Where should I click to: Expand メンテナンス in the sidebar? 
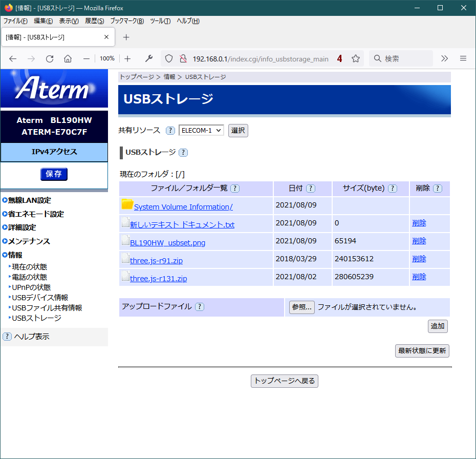(x=26, y=241)
